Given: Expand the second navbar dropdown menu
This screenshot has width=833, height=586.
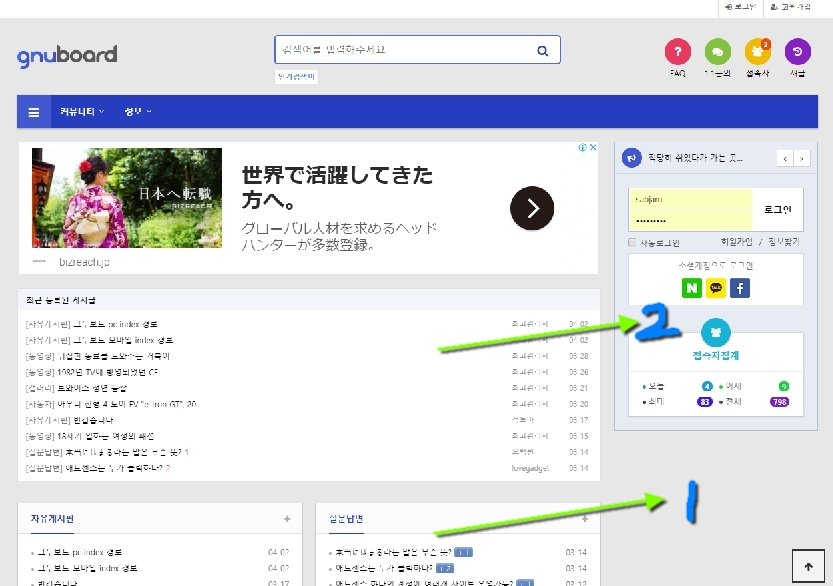Looking at the screenshot, I should [x=138, y=112].
